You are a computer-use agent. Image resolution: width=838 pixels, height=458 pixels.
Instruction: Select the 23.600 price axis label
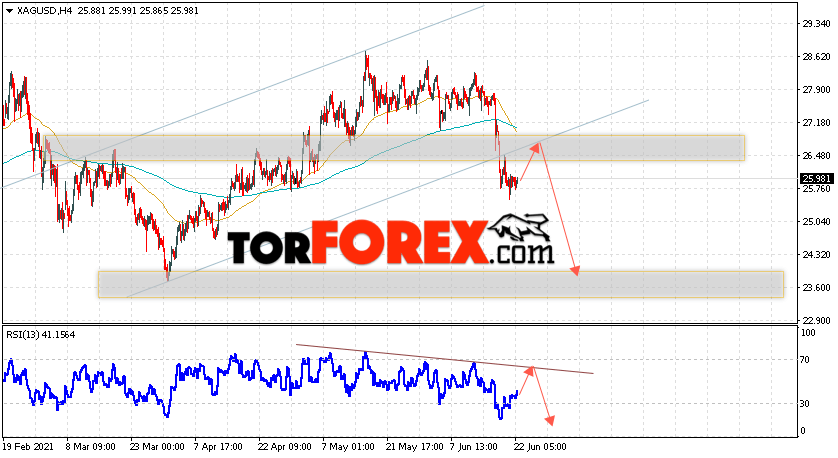click(817, 288)
